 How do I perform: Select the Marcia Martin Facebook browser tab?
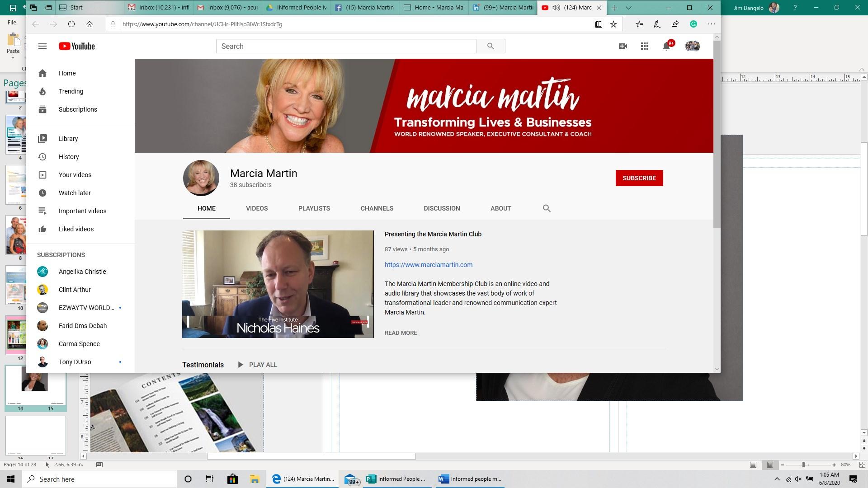365,8
